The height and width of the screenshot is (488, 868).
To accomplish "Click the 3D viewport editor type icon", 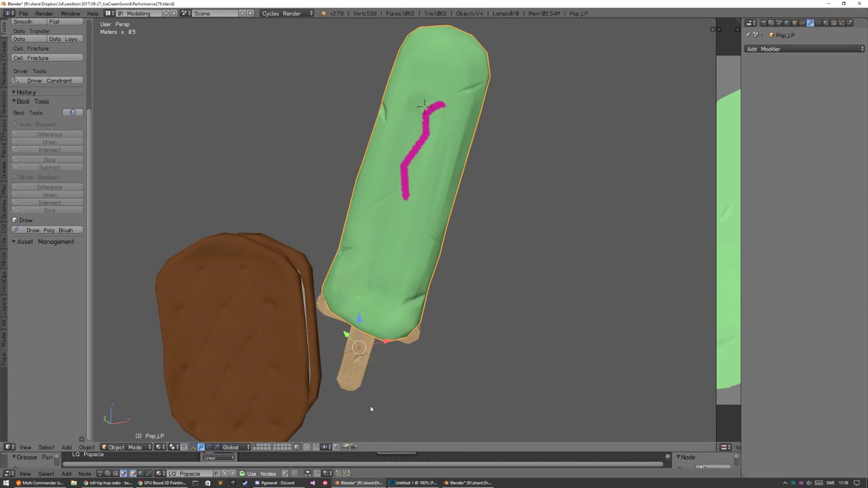I will (9, 447).
